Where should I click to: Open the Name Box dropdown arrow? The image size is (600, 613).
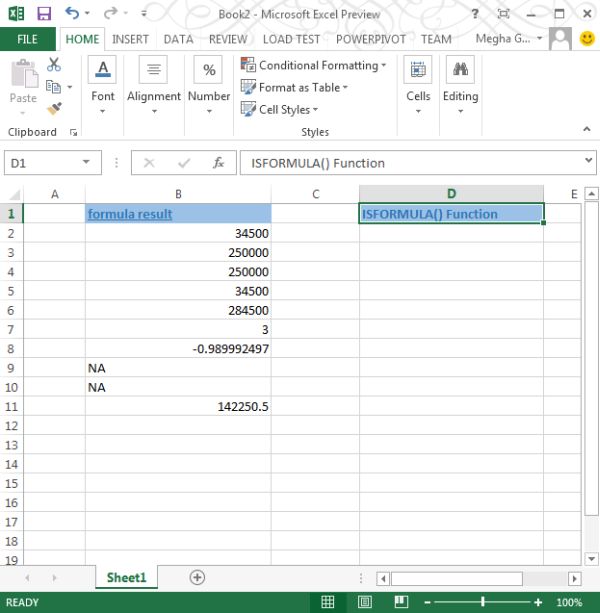(x=86, y=162)
